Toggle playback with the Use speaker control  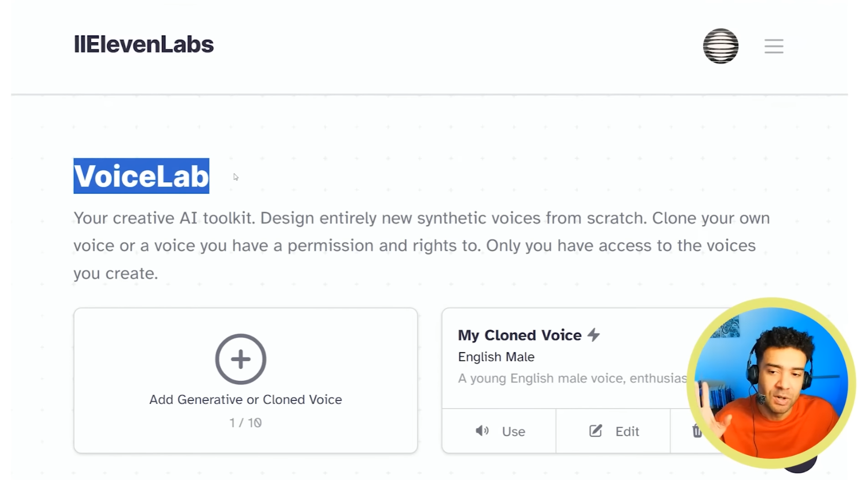(498, 431)
